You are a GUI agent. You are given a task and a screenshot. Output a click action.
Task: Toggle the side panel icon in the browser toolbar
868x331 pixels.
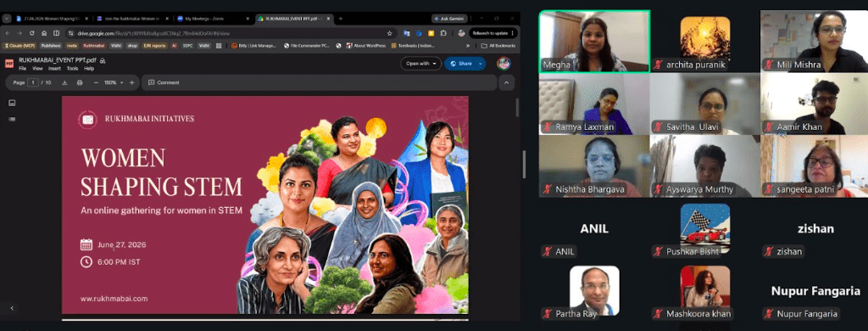(57, 33)
